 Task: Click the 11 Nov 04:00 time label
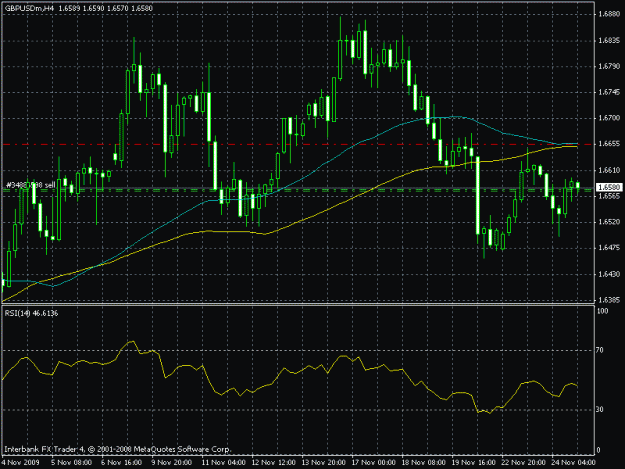coord(223,462)
